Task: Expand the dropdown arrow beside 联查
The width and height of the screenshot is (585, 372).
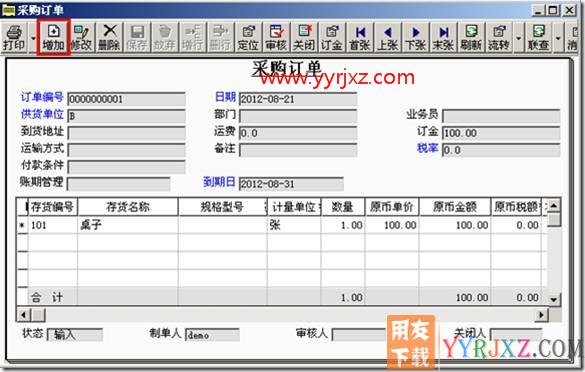Action: pos(558,38)
